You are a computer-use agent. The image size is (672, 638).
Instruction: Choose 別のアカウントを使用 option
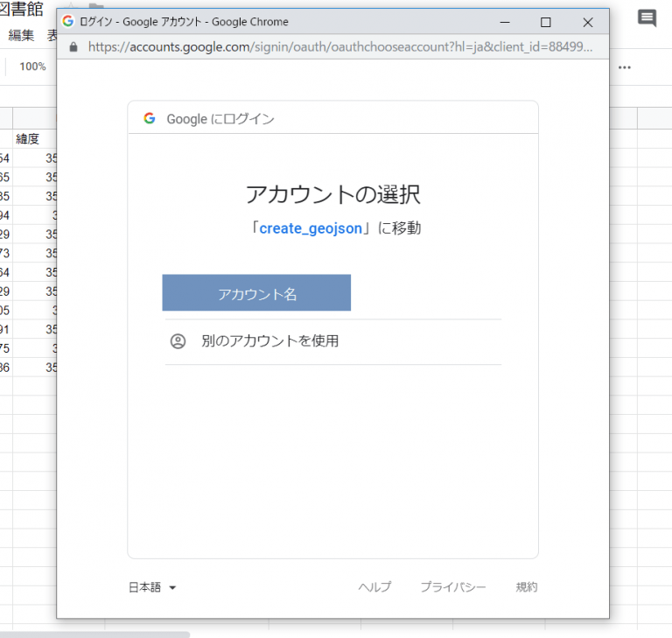pos(333,341)
